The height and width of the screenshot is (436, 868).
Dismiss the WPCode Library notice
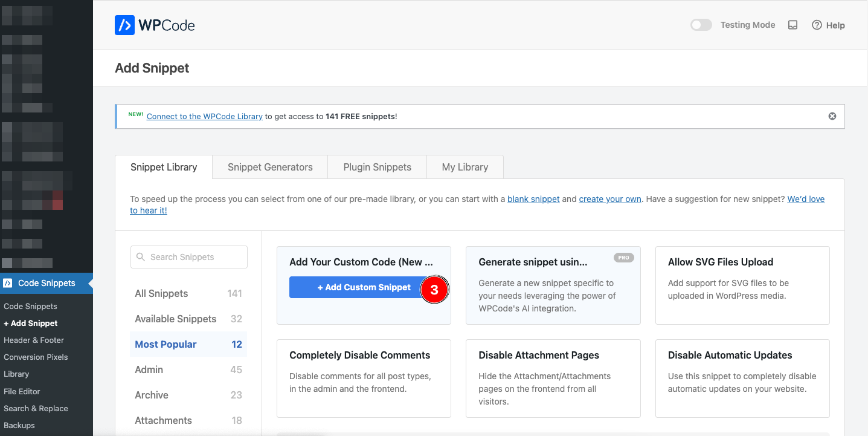click(832, 116)
